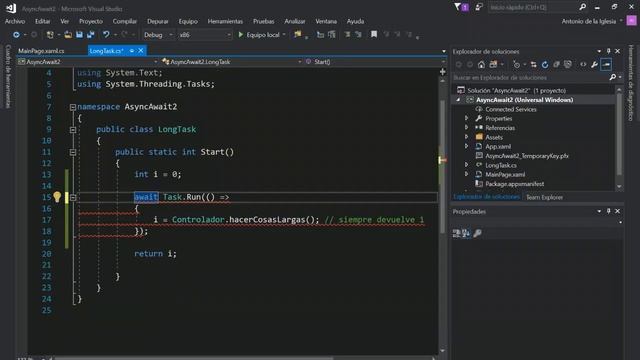
Task: Open the Compilar menu
Action: [x=124, y=21]
